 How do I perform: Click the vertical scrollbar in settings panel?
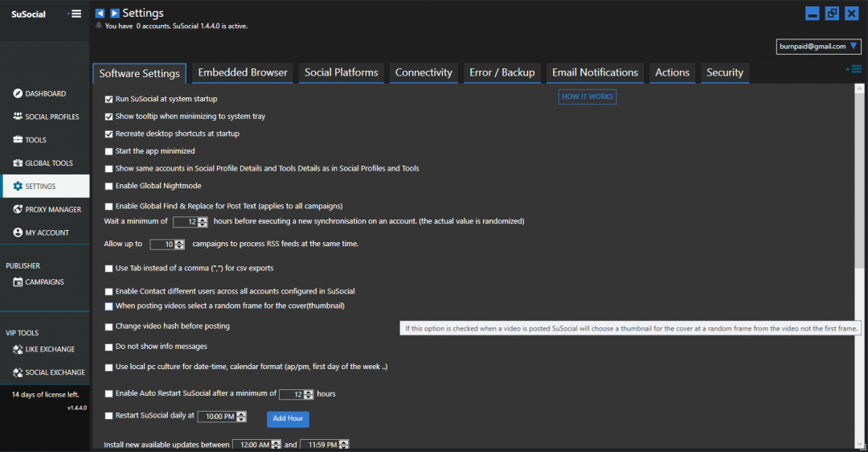(860, 177)
